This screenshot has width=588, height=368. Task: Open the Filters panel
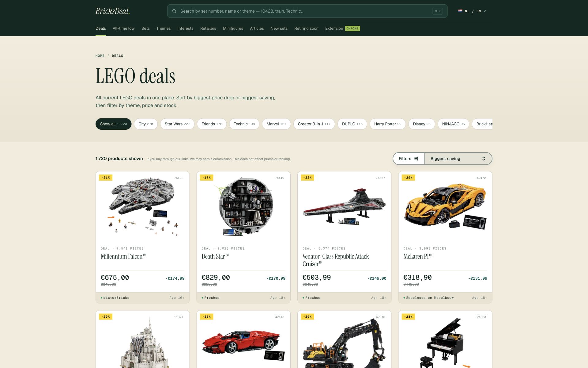409,159
